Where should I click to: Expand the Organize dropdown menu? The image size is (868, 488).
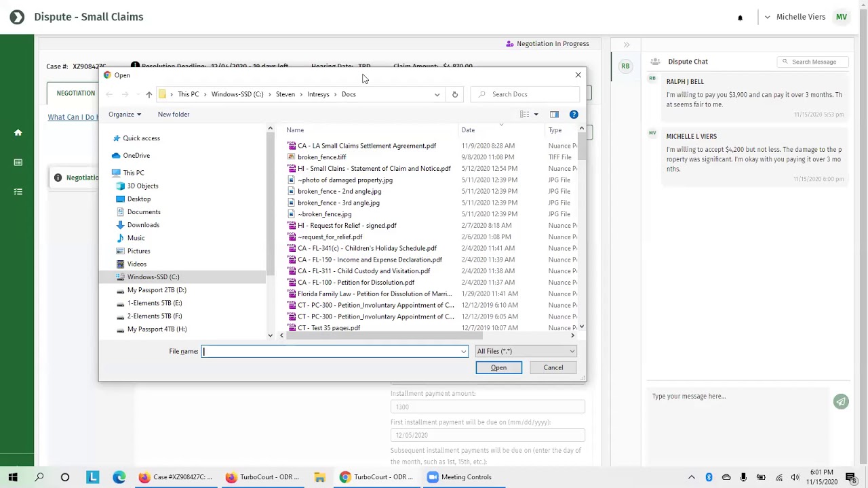pyautogui.click(x=125, y=115)
